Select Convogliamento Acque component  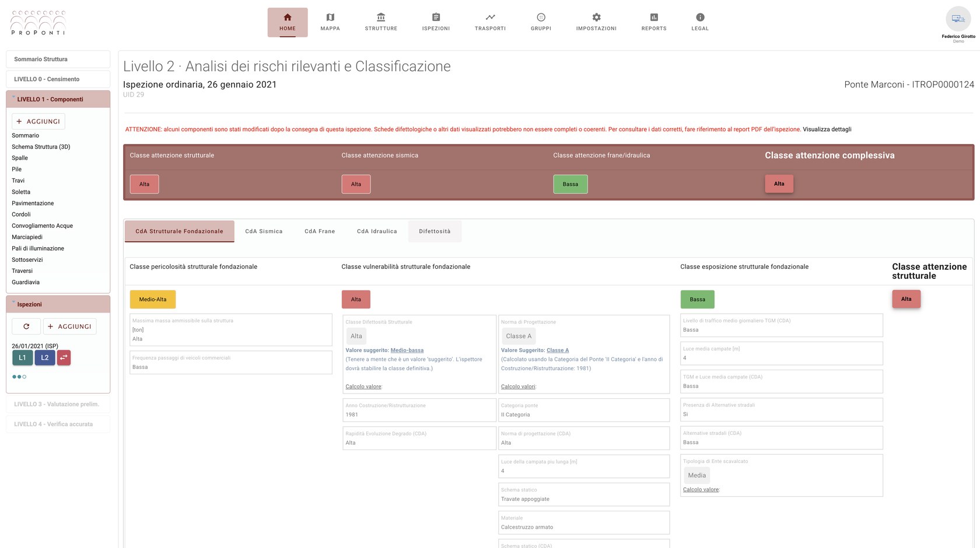(42, 226)
